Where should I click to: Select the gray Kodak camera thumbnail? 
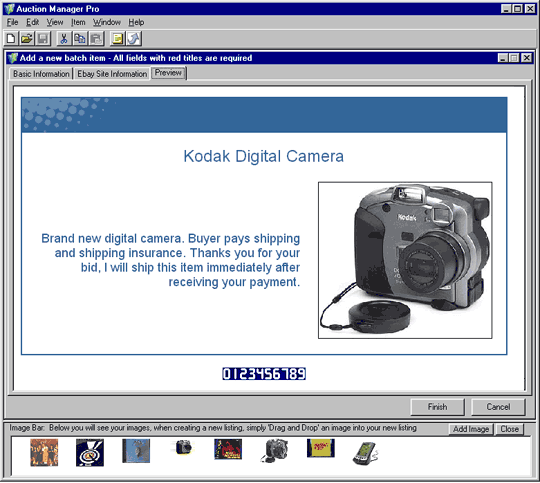(x=274, y=451)
